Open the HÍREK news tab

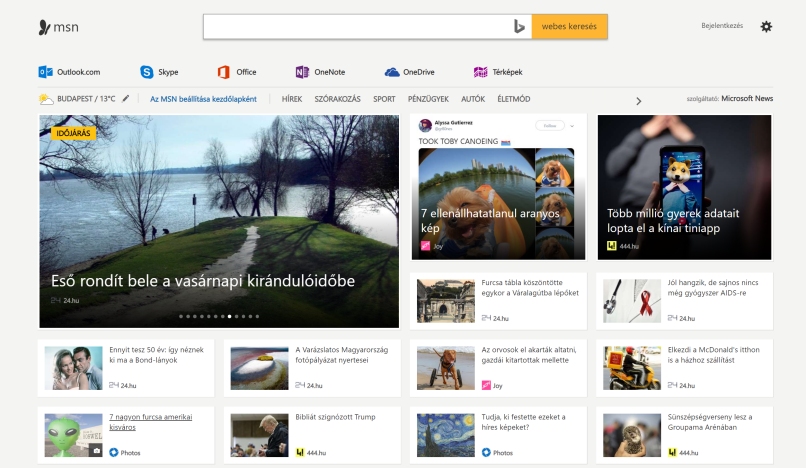pos(291,99)
